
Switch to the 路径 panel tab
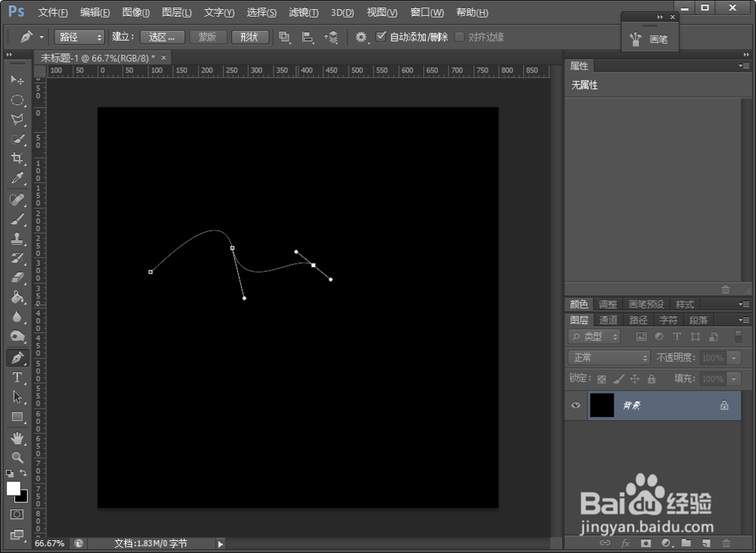pos(638,320)
